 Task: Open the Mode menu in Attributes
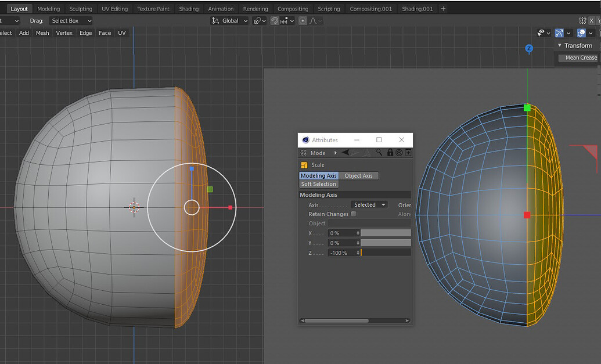coord(318,153)
